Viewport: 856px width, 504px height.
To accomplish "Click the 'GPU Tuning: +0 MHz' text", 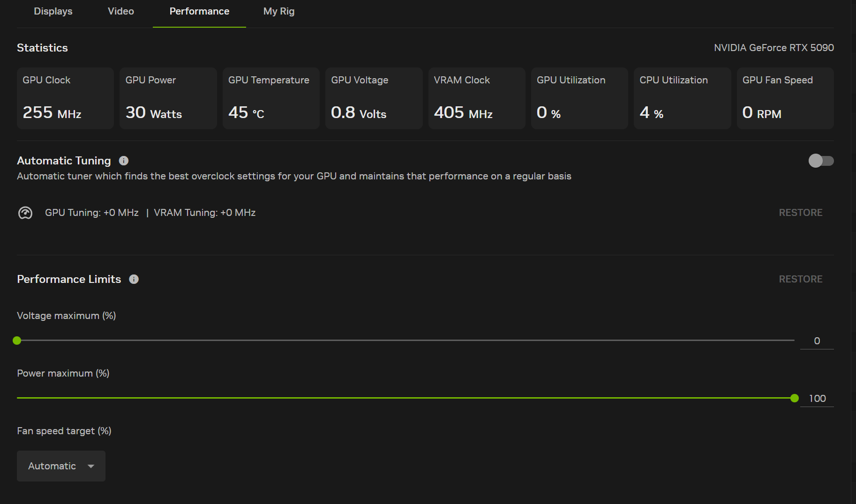I will click(x=92, y=213).
